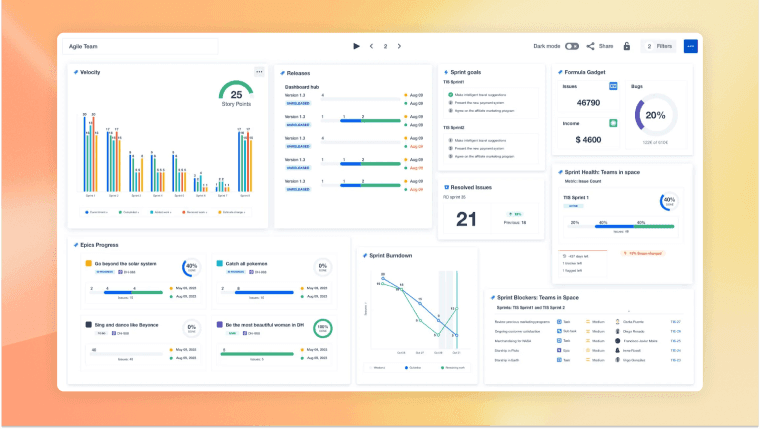Image resolution: width=760 pixels, height=429 pixels.
Task: Click the Releases gadget icon
Action: 282,73
